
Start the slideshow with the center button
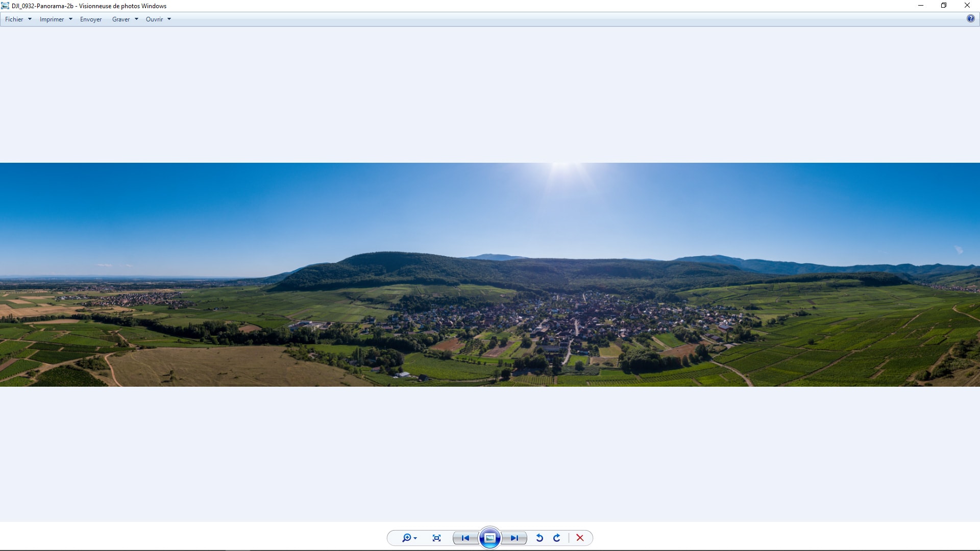489,538
